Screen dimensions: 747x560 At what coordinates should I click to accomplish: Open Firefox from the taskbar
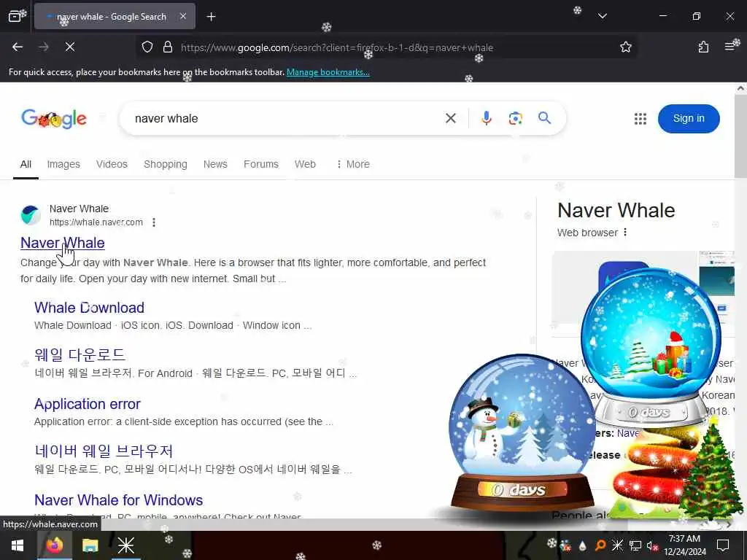tap(54, 545)
